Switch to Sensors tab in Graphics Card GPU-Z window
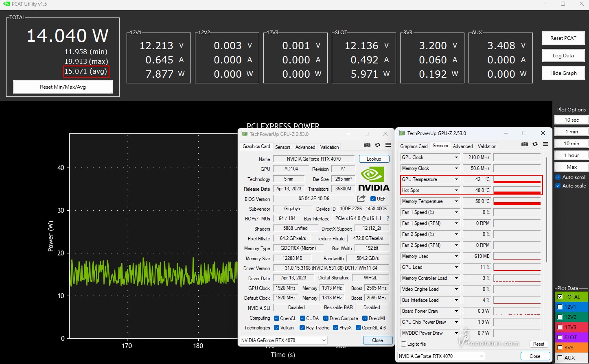Screen dimensions: 589x364 click(282, 147)
